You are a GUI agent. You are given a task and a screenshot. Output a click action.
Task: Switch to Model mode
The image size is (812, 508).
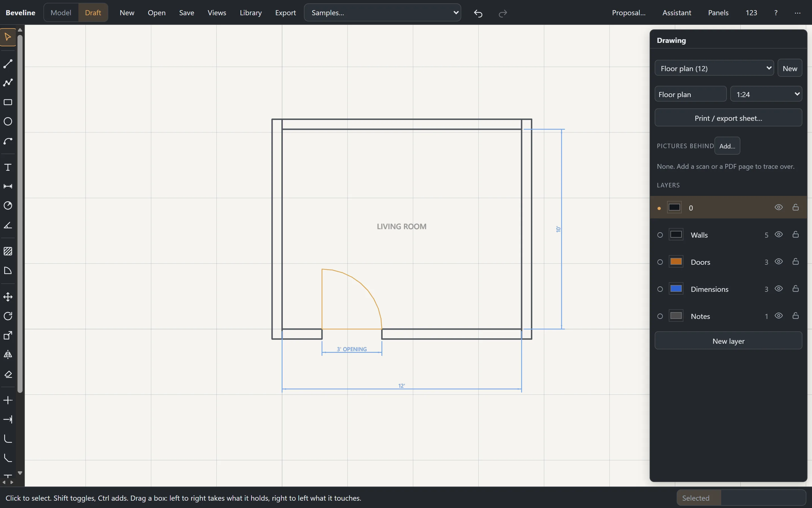pos(61,13)
